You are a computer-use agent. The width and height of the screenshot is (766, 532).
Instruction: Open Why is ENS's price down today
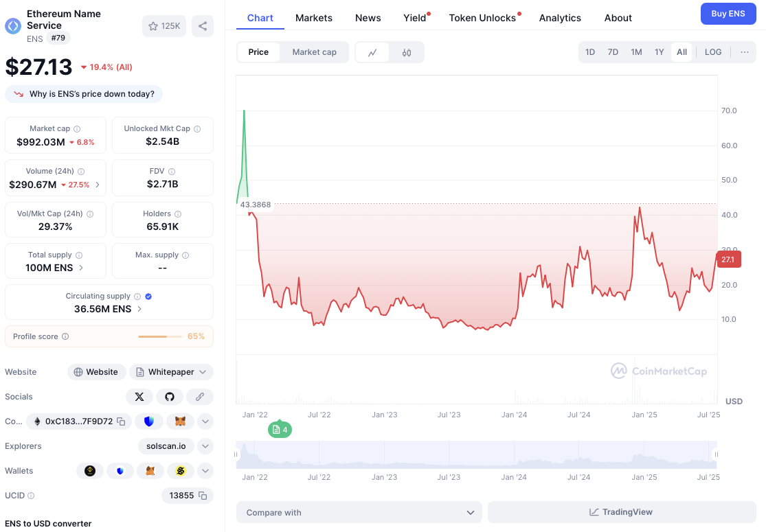(x=84, y=94)
